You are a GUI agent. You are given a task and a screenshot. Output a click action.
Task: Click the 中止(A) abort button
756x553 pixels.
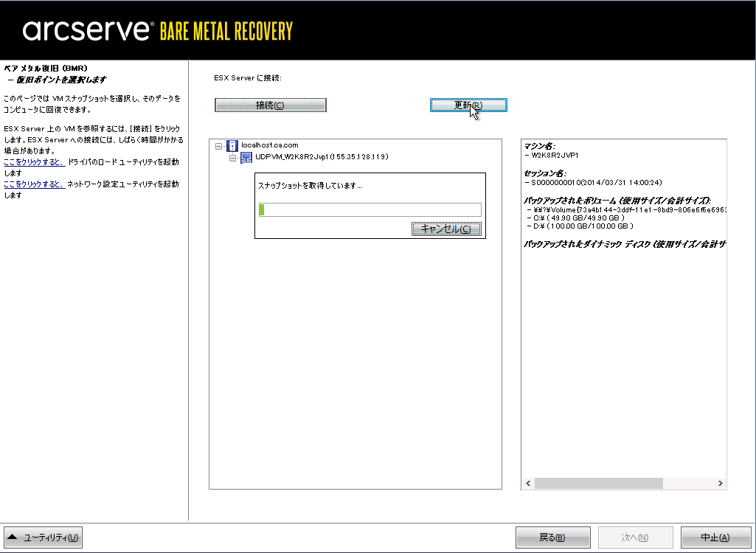(715, 537)
